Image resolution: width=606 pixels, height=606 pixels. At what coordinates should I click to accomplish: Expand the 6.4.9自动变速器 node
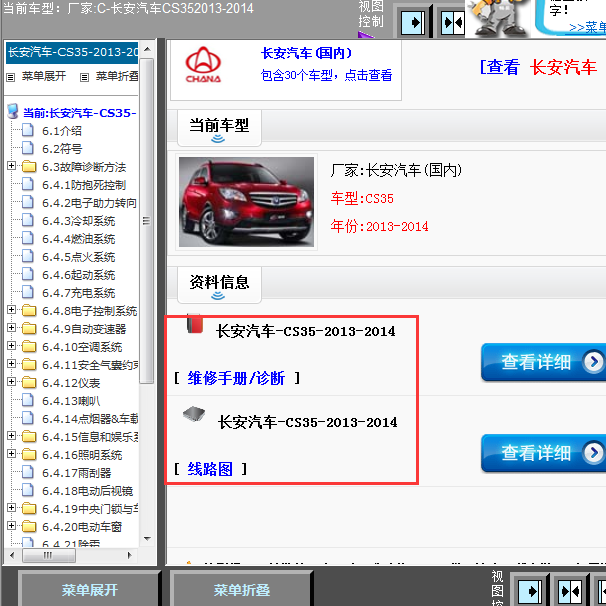click(x=12, y=328)
